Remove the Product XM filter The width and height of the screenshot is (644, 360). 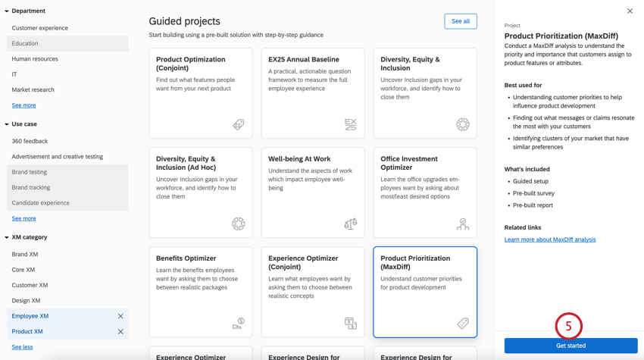120,331
